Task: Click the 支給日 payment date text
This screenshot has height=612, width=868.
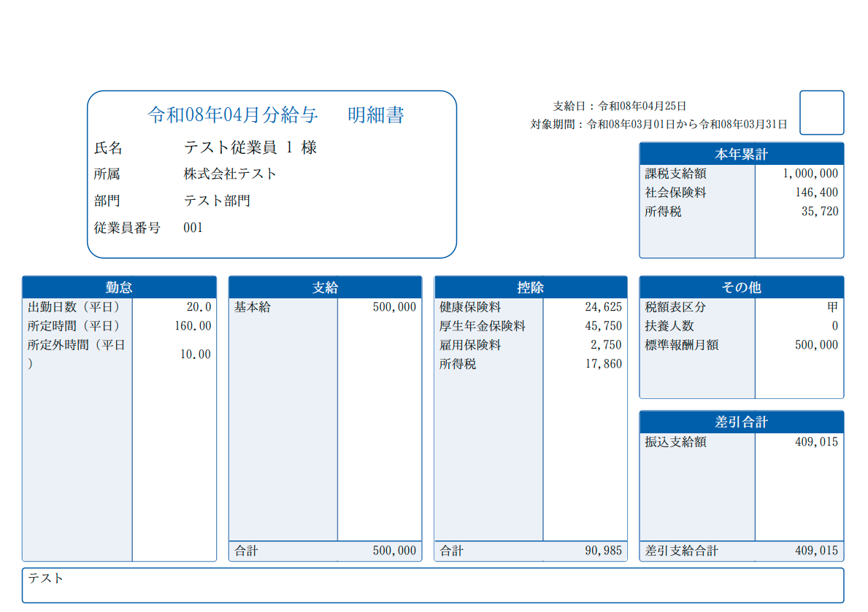Action: pyautogui.click(x=619, y=106)
